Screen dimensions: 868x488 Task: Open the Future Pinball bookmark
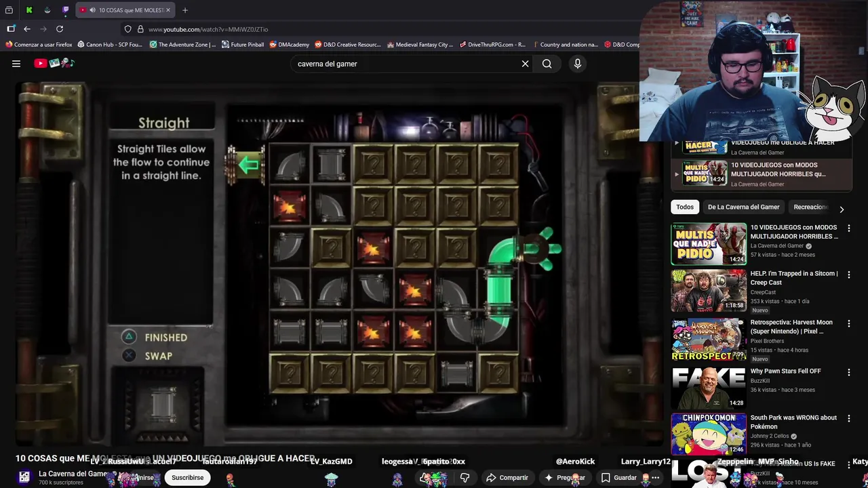pos(243,45)
